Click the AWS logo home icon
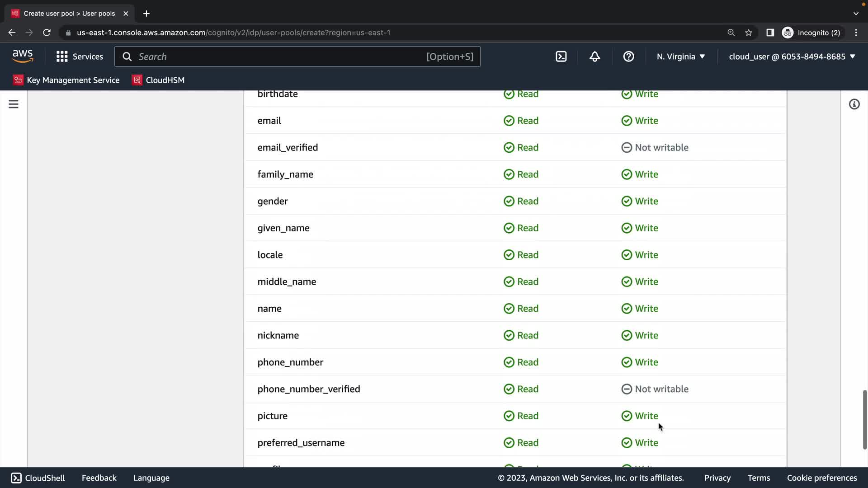868x488 pixels. (x=23, y=56)
